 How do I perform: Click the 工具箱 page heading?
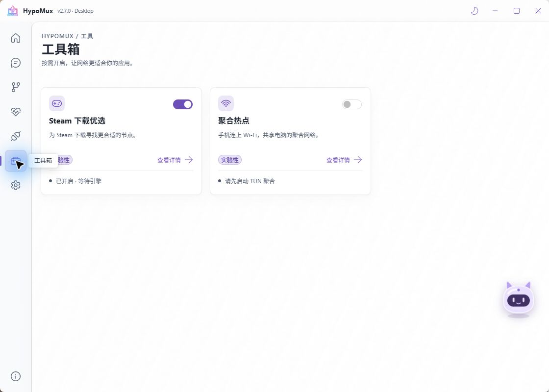coord(61,49)
